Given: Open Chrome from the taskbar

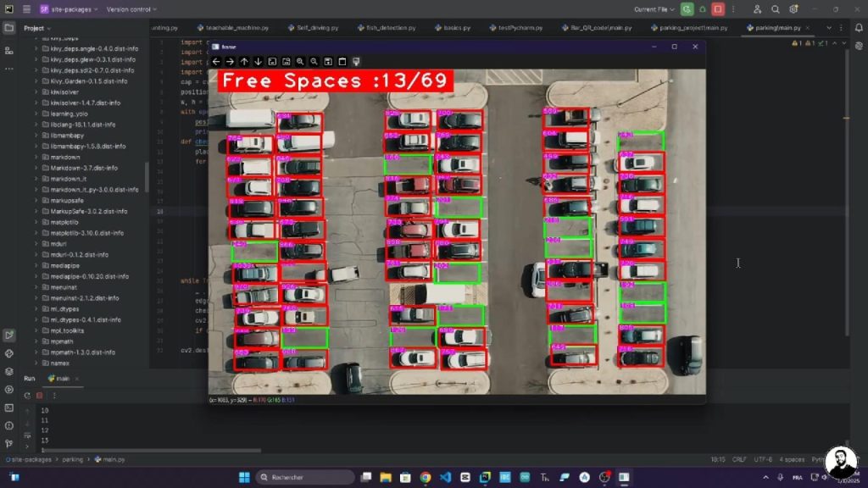Looking at the screenshot, I should coord(426,477).
